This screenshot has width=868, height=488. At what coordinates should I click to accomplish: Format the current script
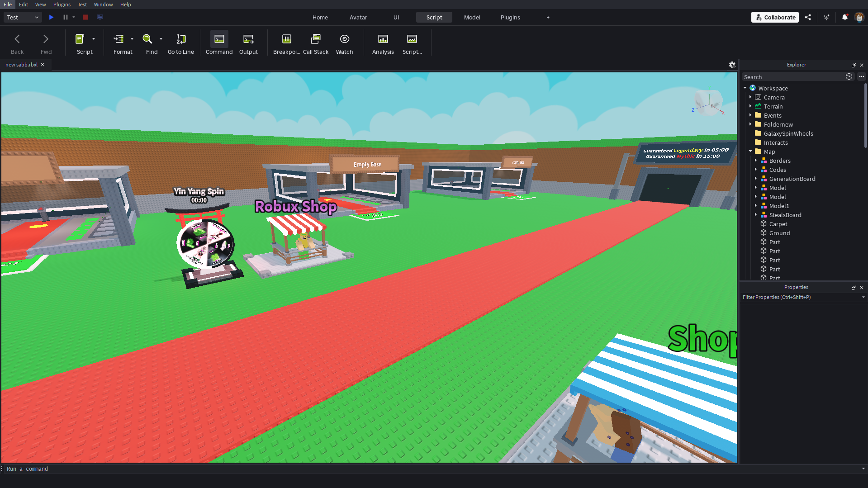tap(120, 43)
